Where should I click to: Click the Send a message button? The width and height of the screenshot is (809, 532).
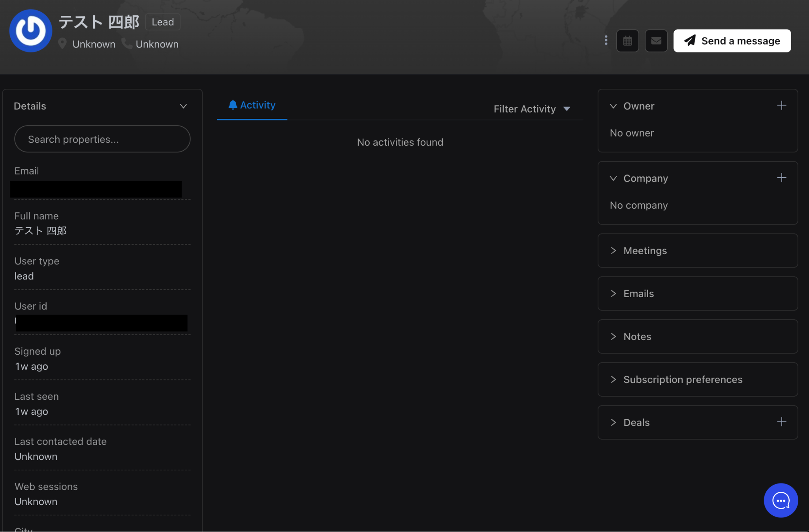(x=732, y=41)
